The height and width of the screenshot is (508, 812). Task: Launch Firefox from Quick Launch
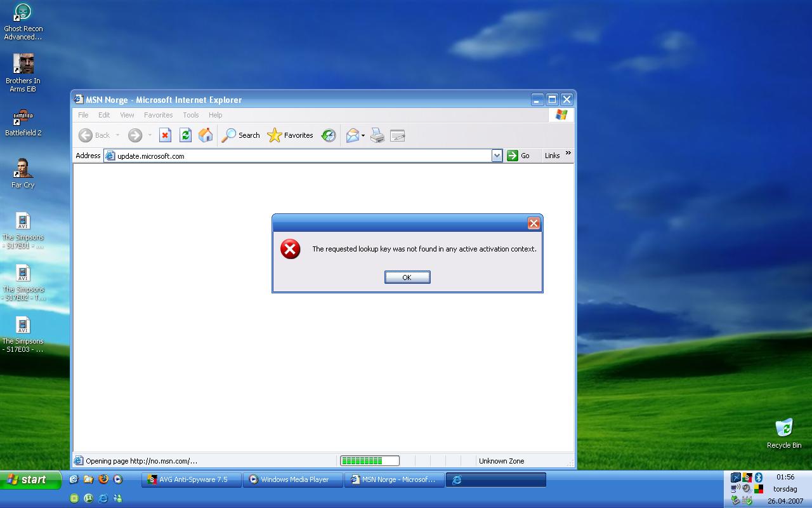click(103, 479)
